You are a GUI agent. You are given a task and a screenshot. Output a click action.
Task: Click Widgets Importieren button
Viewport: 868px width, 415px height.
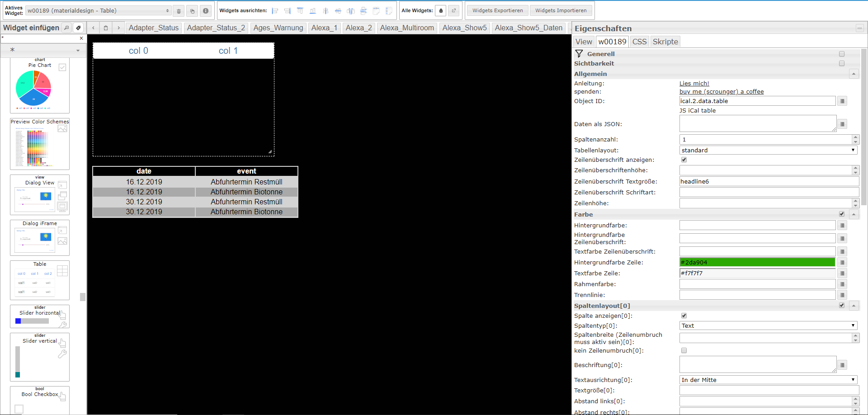[x=561, y=10]
